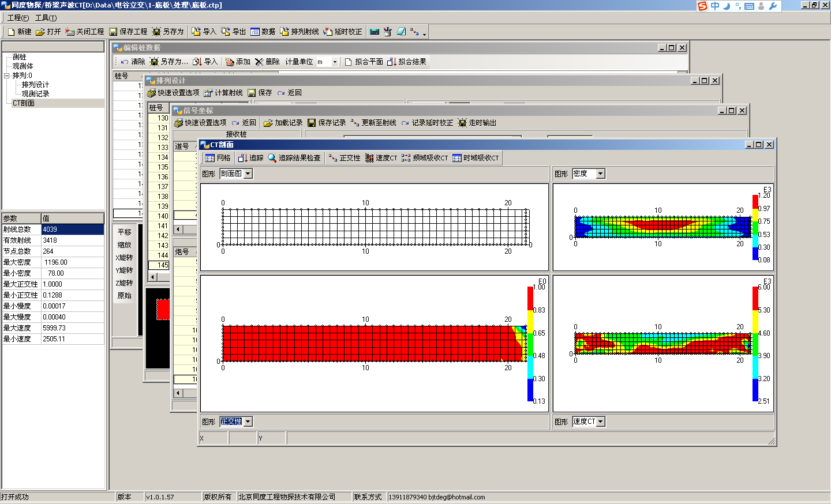Select 测桩 in the project tree
The width and height of the screenshot is (831, 504).
[20, 57]
